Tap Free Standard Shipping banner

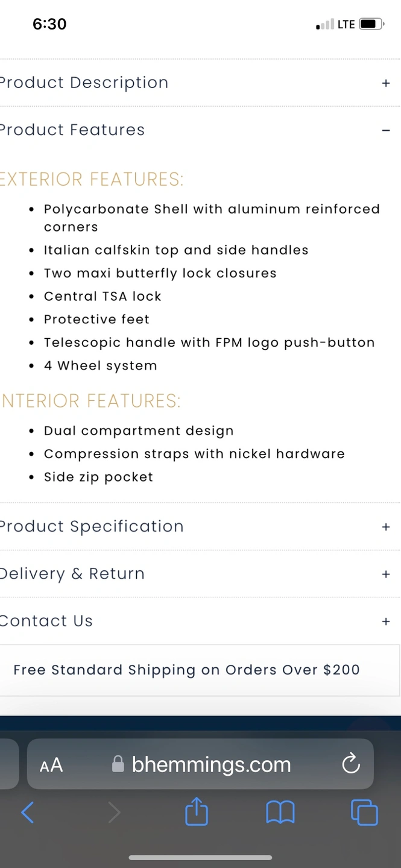(x=200, y=670)
